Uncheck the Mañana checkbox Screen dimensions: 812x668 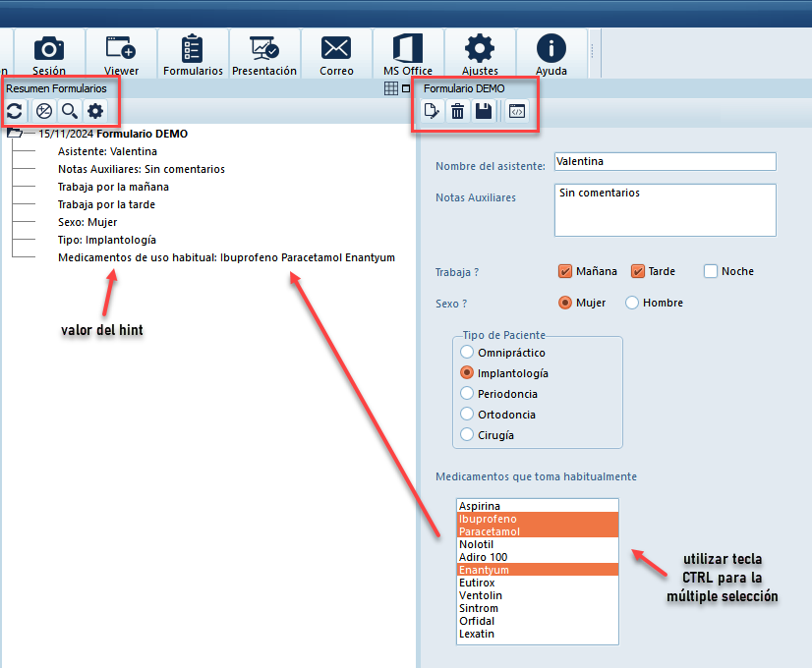(x=565, y=271)
